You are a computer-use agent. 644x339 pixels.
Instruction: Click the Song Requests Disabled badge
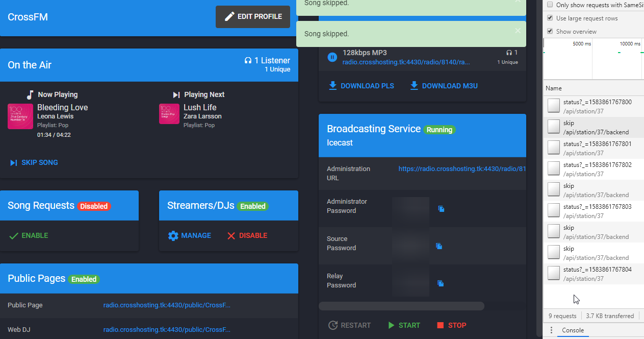point(94,206)
